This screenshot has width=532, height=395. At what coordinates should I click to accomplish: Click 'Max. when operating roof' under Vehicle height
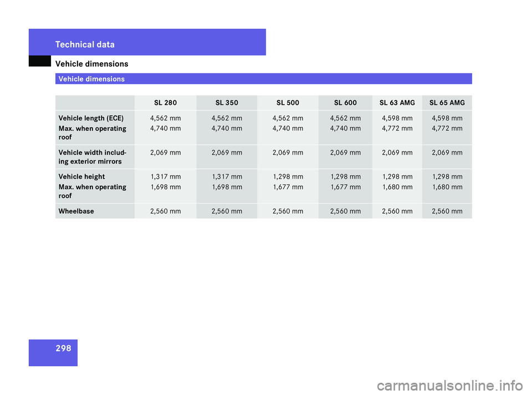point(93,191)
